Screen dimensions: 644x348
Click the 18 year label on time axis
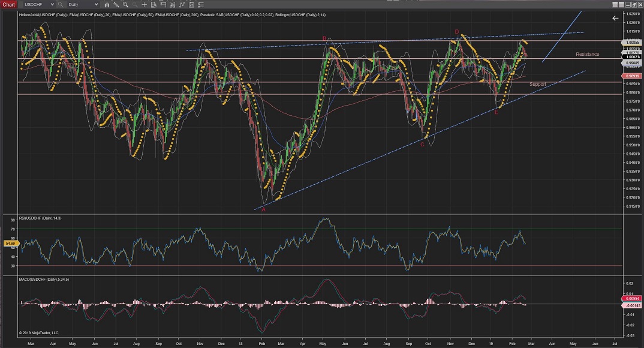[240, 343]
